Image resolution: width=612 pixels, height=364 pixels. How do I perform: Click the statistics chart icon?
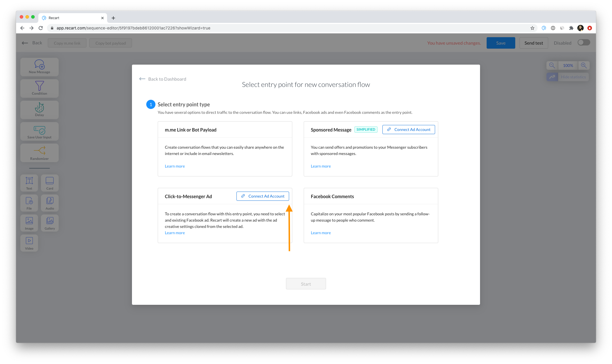(552, 77)
